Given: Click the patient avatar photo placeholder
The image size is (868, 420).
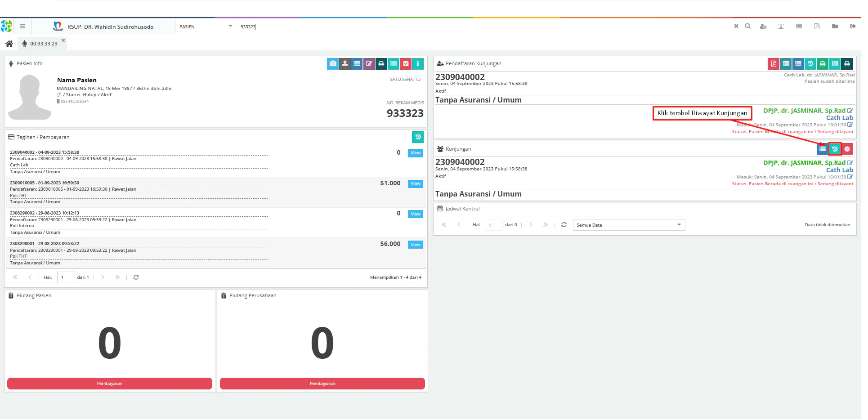Looking at the screenshot, I should coord(30,97).
